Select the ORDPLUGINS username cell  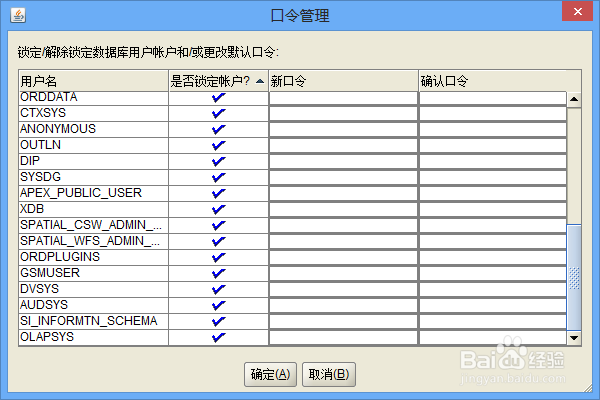[x=93, y=258]
